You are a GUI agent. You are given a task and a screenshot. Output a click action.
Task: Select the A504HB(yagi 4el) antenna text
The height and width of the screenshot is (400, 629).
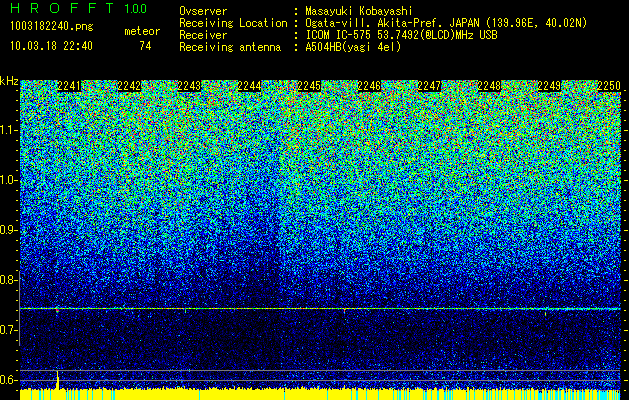coord(353,47)
